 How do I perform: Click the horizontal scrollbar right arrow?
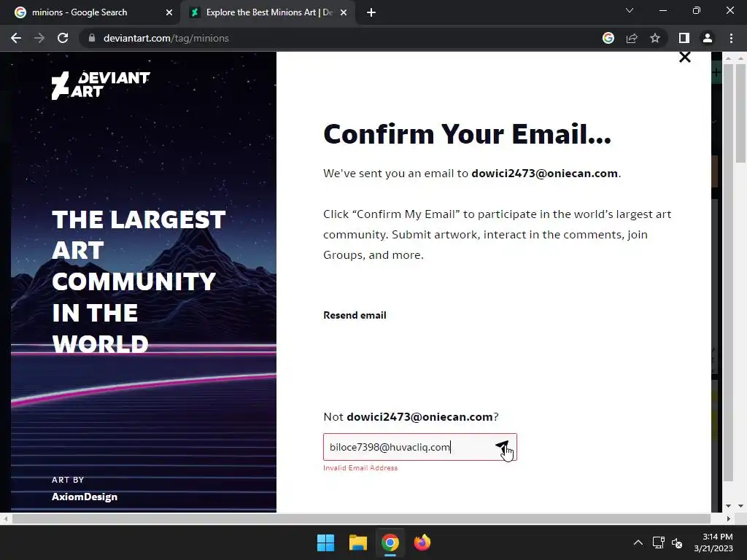point(728,518)
